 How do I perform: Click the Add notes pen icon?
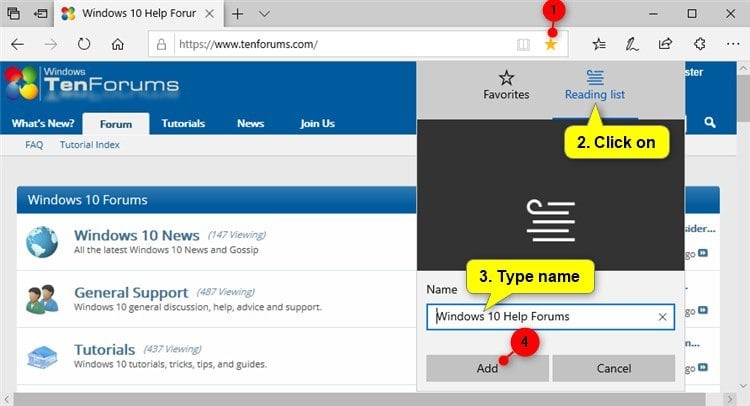(632, 44)
